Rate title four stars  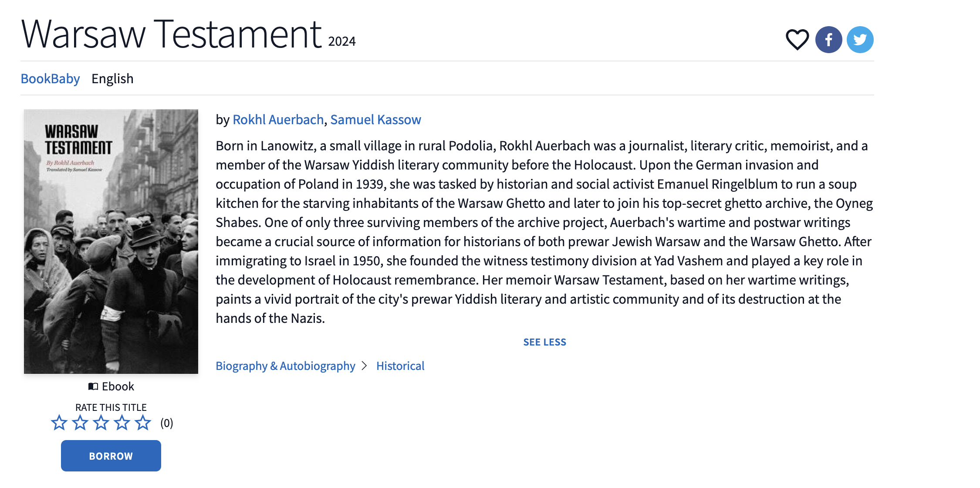[122, 423]
